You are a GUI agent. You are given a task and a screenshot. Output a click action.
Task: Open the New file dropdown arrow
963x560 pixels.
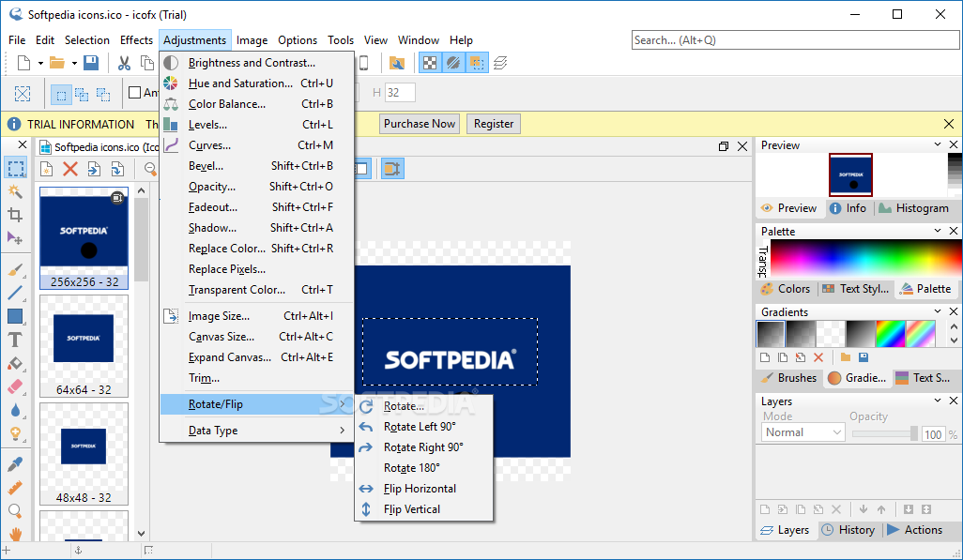40,63
